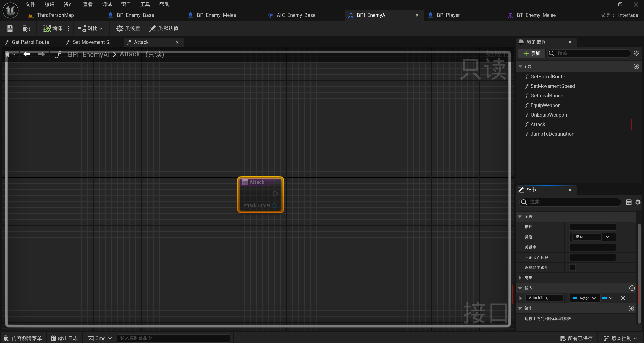The image size is (644, 343).
Task: Expand the Advanced section
Action: pos(520,278)
